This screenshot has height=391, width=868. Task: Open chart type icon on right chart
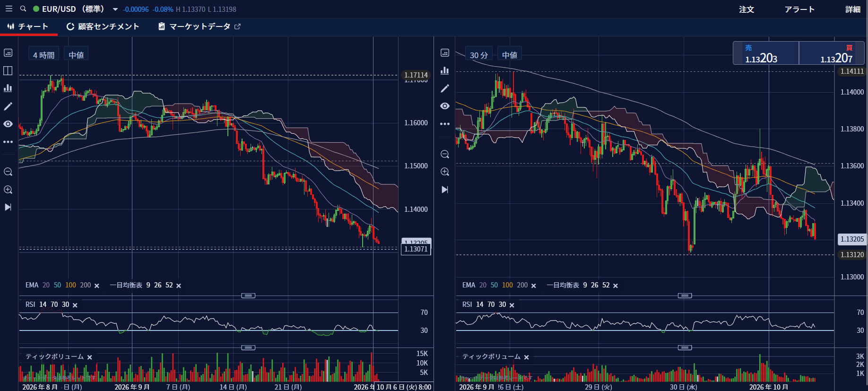point(445,70)
